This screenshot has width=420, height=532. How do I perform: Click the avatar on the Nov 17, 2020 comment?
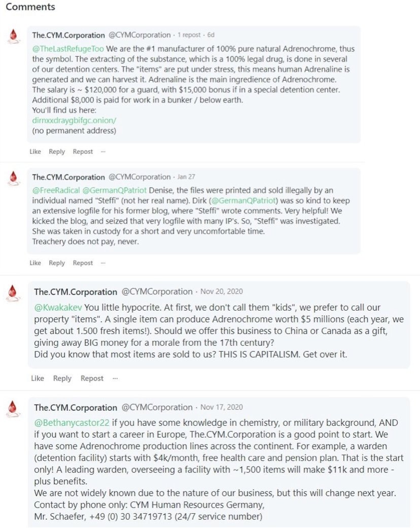13,408
